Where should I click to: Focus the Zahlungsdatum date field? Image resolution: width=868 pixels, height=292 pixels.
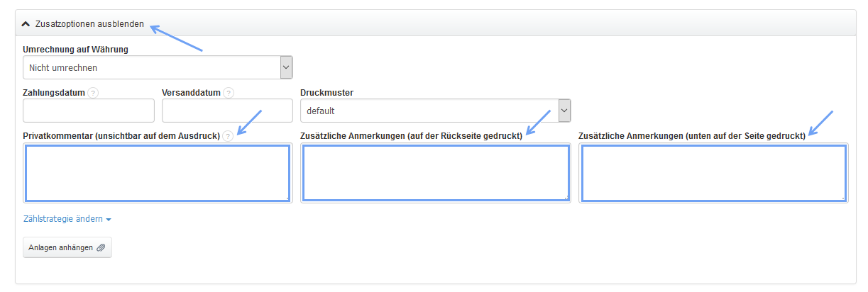(x=89, y=111)
